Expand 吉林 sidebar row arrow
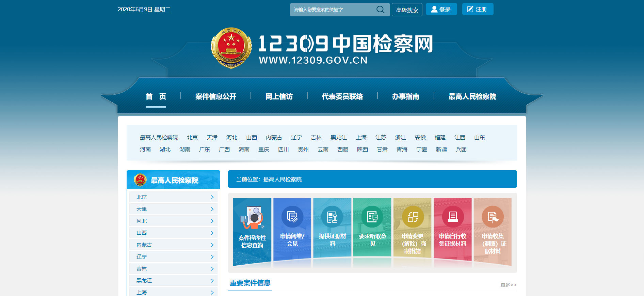Image resolution: width=644 pixels, height=296 pixels. (x=212, y=269)
